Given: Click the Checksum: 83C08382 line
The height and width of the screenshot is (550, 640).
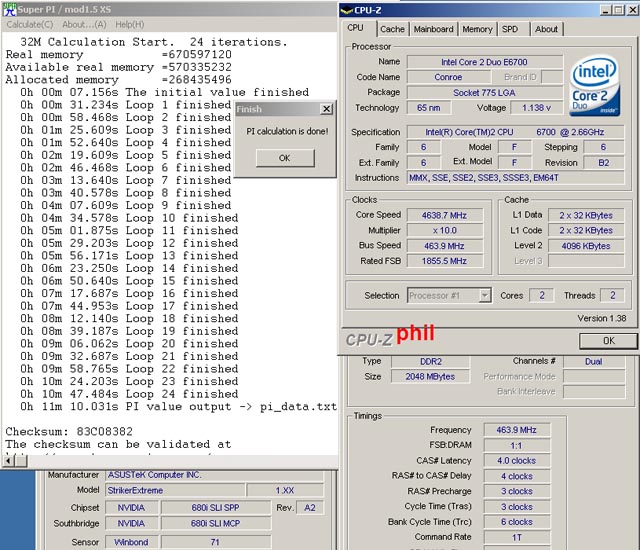Looking at the screenshot, I should click(69, 432).
